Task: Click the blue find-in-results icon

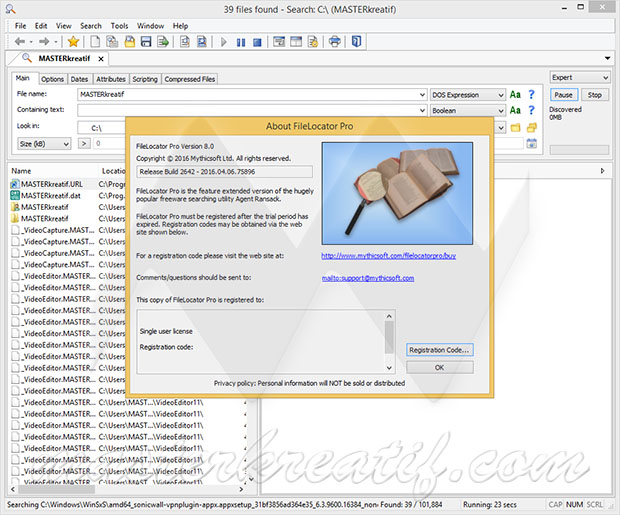Action: point(202,42)
